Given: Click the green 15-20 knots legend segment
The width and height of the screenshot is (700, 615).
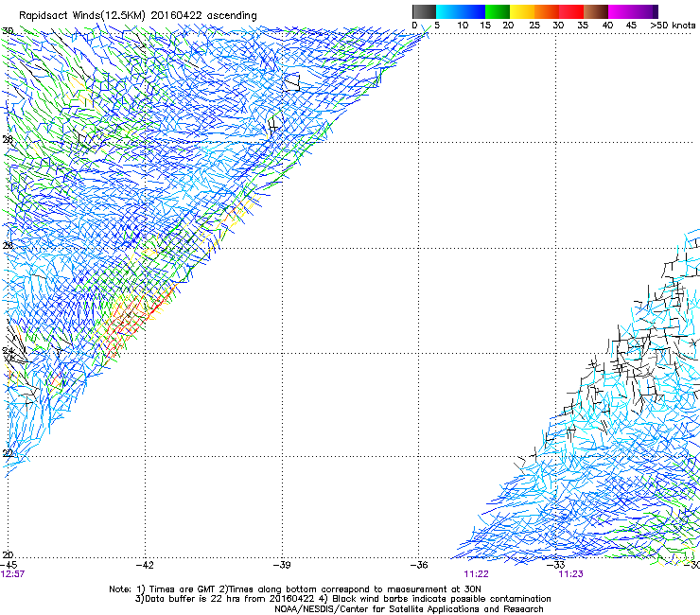Looking at the screenshot, I should (498, 11).
